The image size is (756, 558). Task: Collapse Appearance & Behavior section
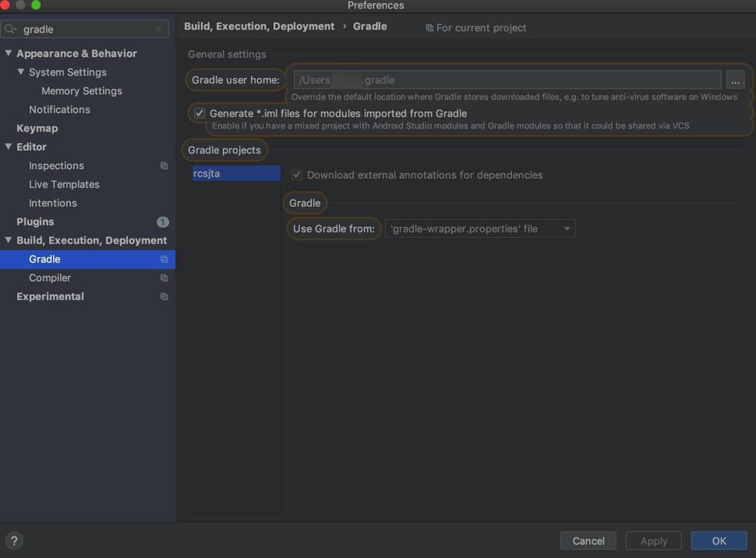coord(9,53)
